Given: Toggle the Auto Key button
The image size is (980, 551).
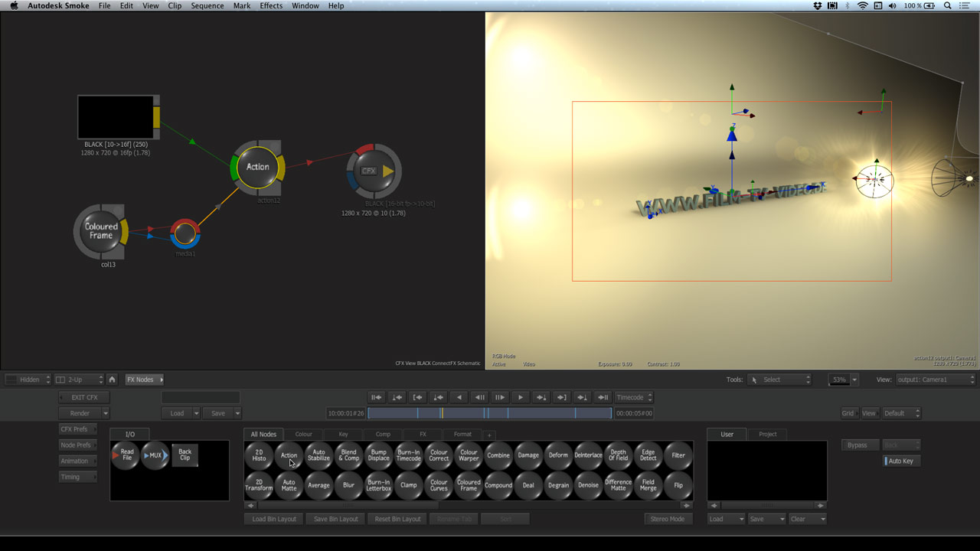Looking at the screenshot, I should pos(900,461).
